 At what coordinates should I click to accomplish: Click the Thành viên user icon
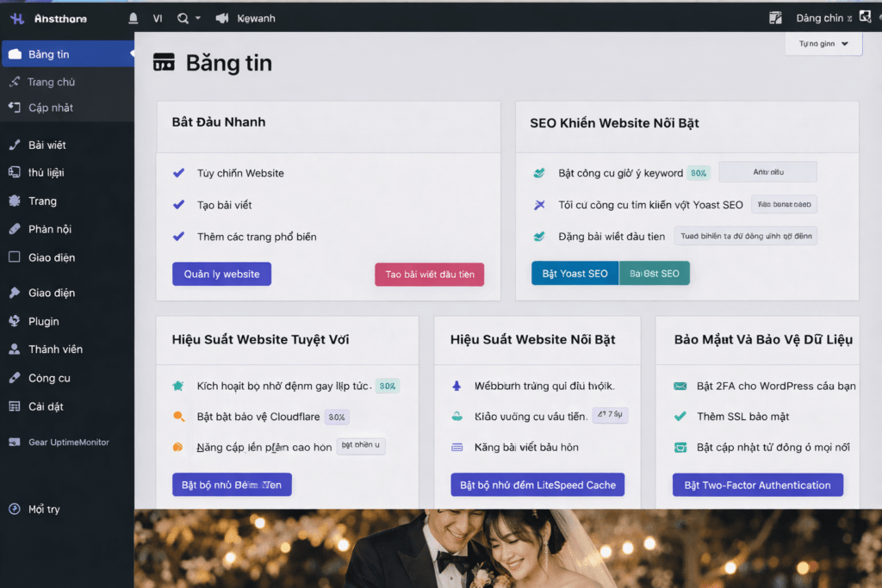(x=14, y=350)
